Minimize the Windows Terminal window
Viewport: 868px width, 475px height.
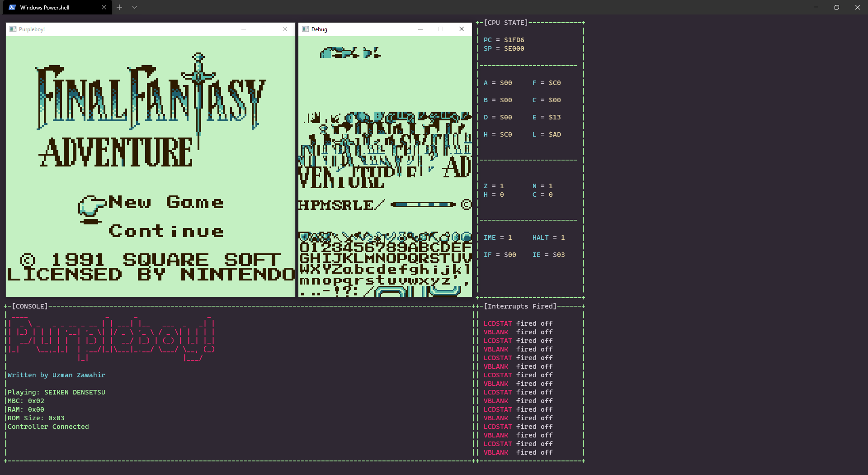tap(816, 7)
